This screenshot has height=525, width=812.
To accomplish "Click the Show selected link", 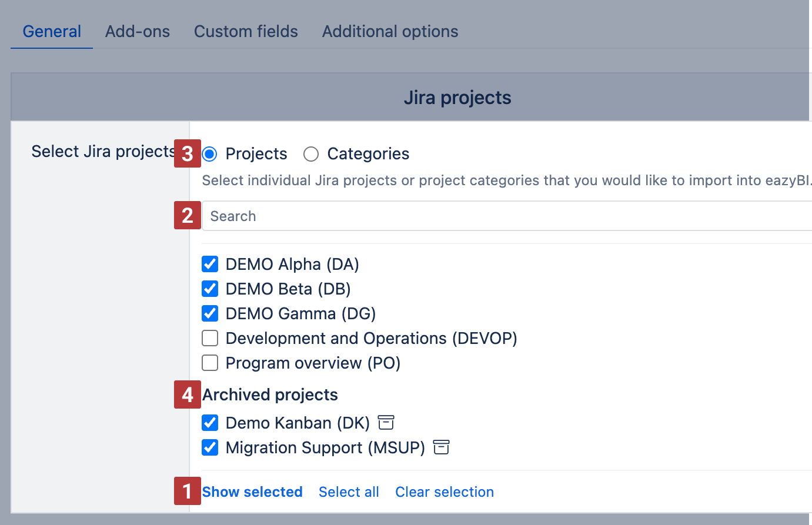I will click(252, 492).
